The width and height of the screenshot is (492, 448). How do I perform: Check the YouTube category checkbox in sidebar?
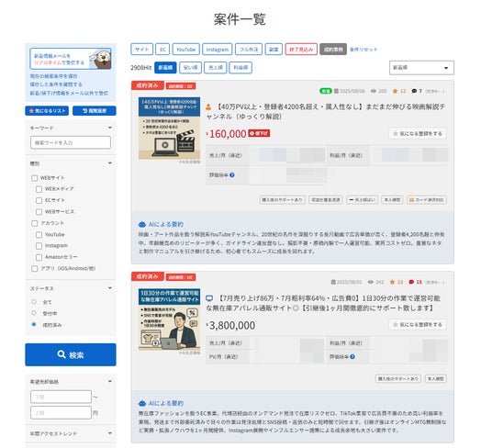[x=39, y=235]
